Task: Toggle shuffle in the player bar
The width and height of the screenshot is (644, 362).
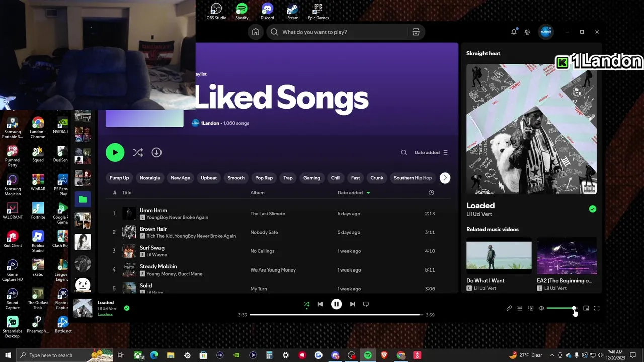Action: tap(306, 304)
